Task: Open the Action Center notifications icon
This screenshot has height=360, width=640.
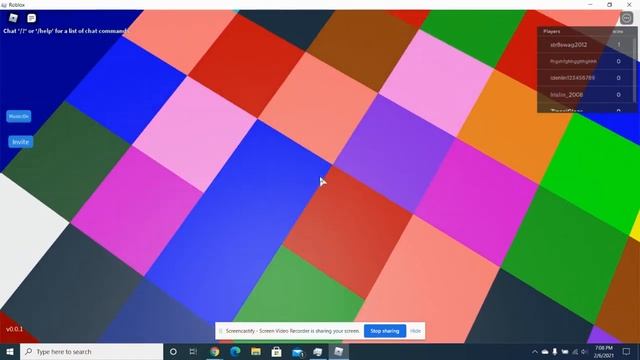Action: (627, 351)
